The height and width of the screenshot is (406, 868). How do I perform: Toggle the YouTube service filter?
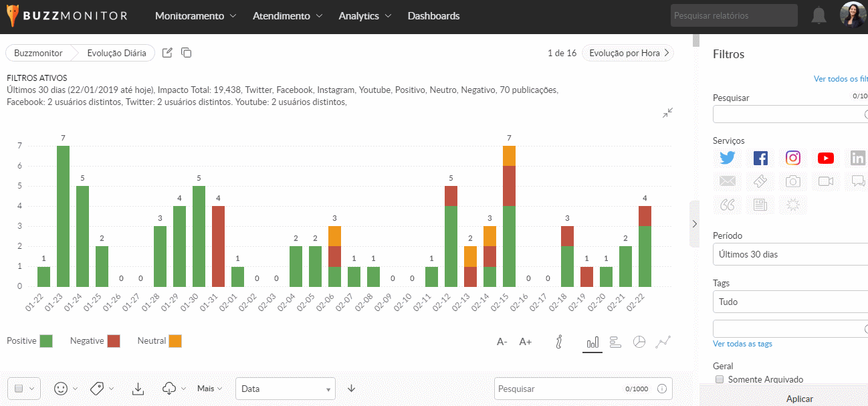click(x=825, y=158)
